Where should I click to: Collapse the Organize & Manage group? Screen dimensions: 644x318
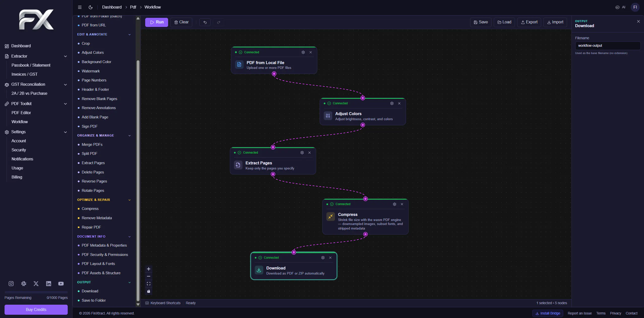(x=130, y=135)
